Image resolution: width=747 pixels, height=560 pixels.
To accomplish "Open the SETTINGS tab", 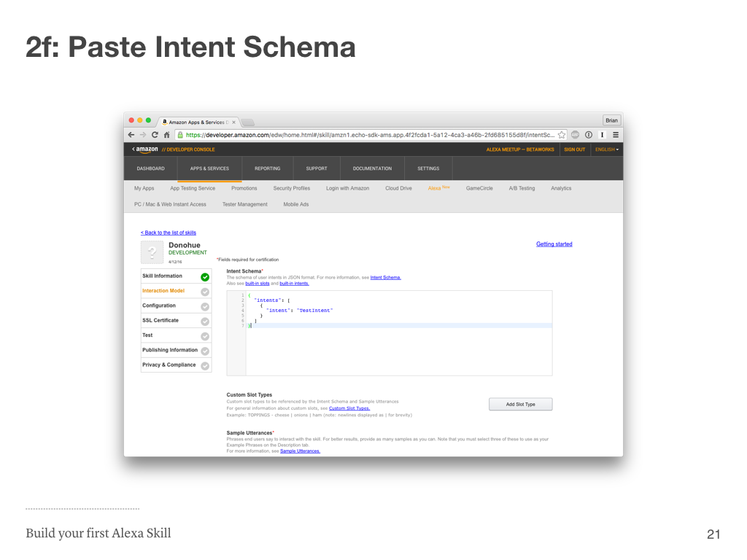I will point(428,168).
